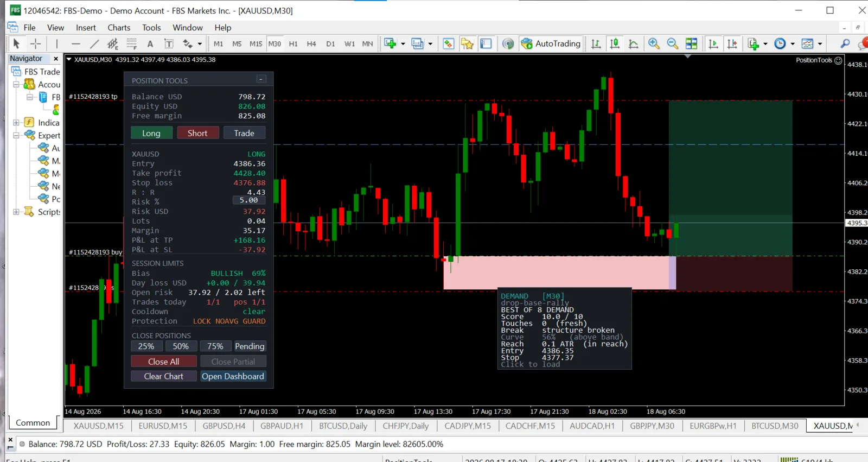Expand the Indicators tree node

[16, 123]
